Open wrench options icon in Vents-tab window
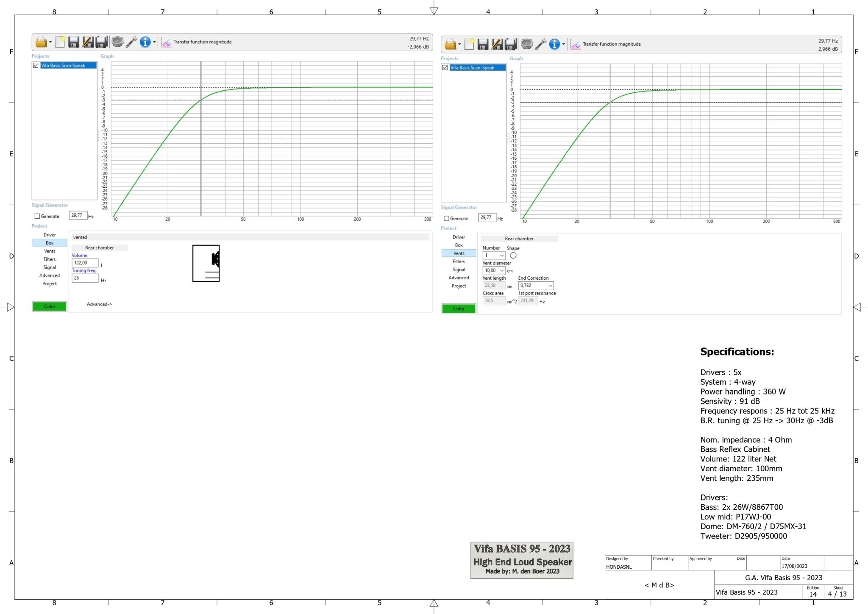The image size is (868, 614). click(x=540, y=44)
